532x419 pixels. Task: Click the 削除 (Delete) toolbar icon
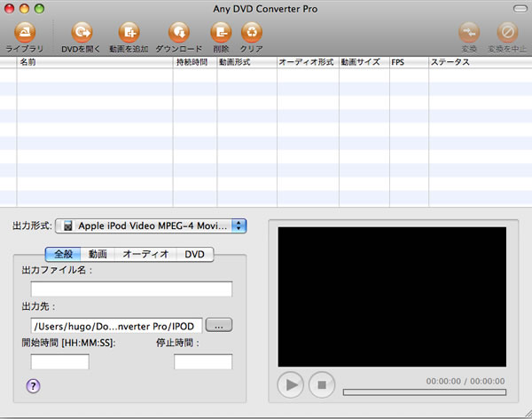click(221, 33)
